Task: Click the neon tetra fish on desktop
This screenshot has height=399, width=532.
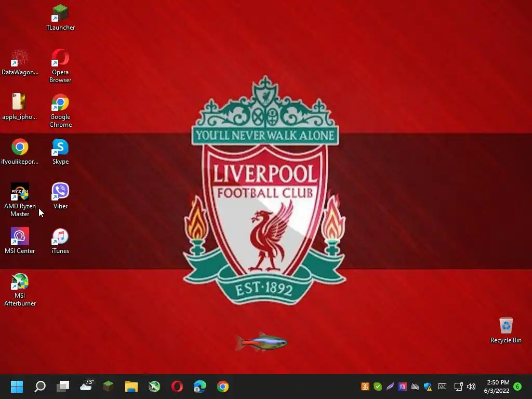Action: 262,342
